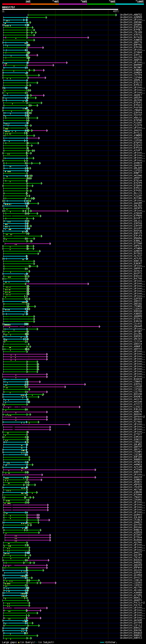Select the UniRef100_Q4A2U1 label

(x=131, y=130)
